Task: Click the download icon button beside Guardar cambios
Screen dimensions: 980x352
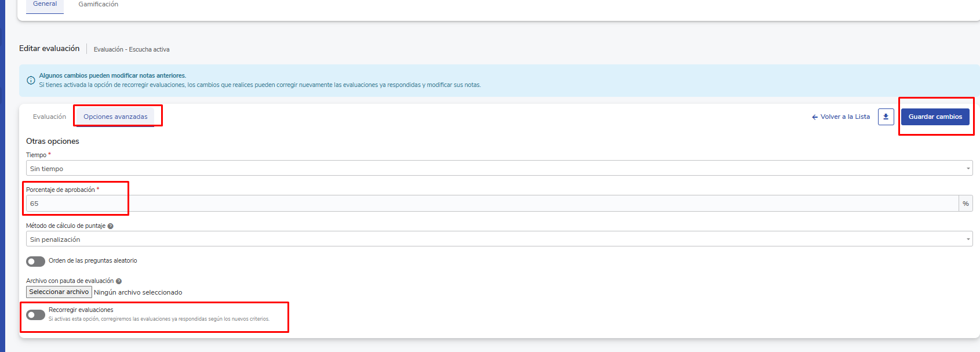Action: (x=886, y=117)
